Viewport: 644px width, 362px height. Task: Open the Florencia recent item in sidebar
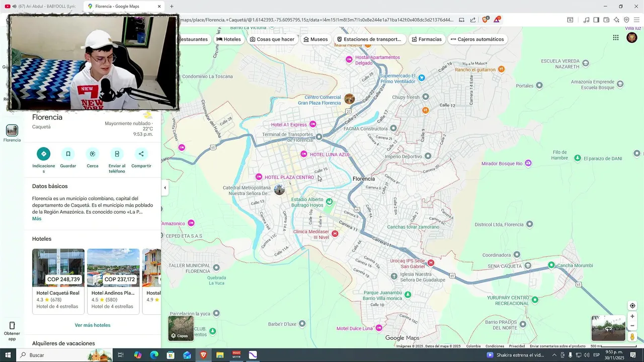pos(12,133)
